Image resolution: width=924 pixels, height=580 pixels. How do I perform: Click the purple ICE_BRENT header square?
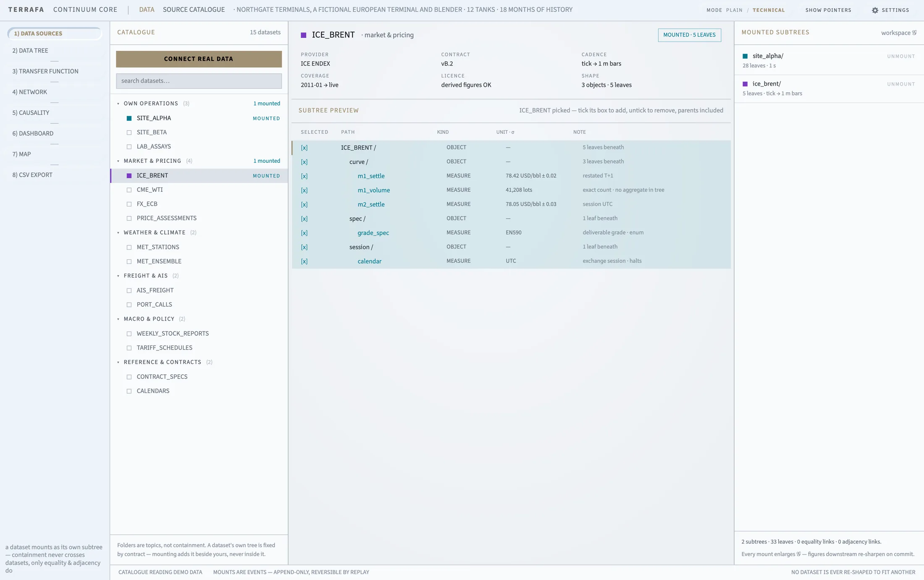click(x=304, y=35)
